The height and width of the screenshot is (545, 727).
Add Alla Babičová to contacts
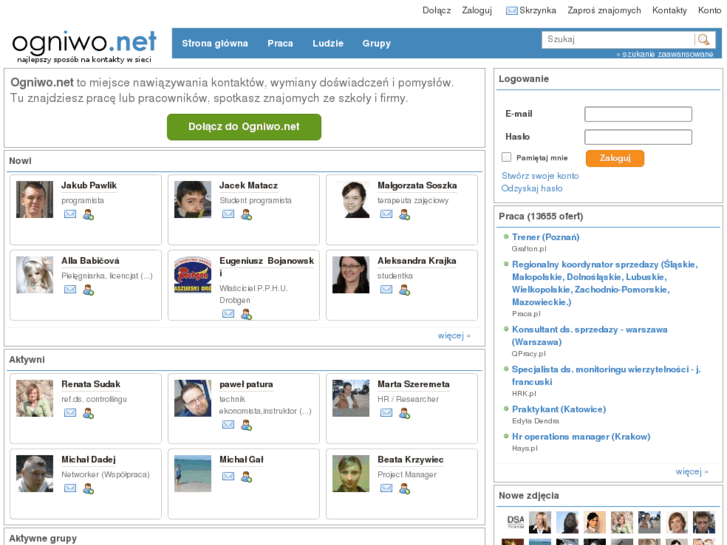coord(88,290)
